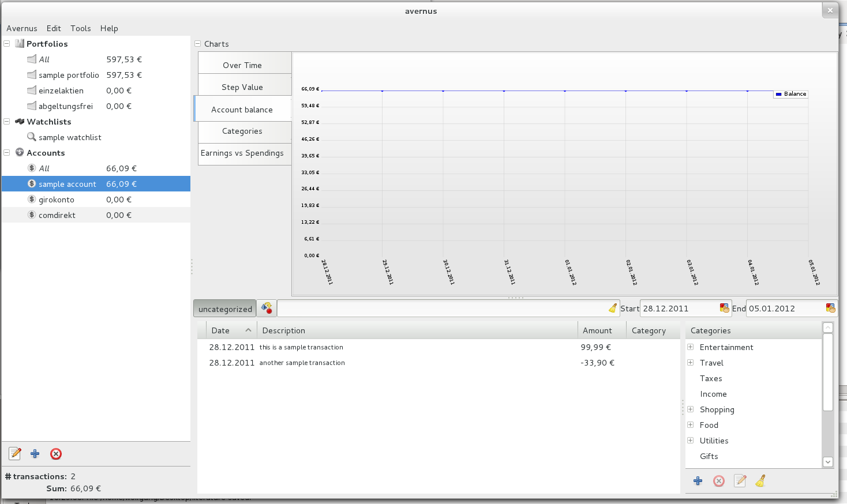Toggle the uncategorized filter button
Image resolution: width=847 pixels, height=504 pixels.
coord(225,309)
